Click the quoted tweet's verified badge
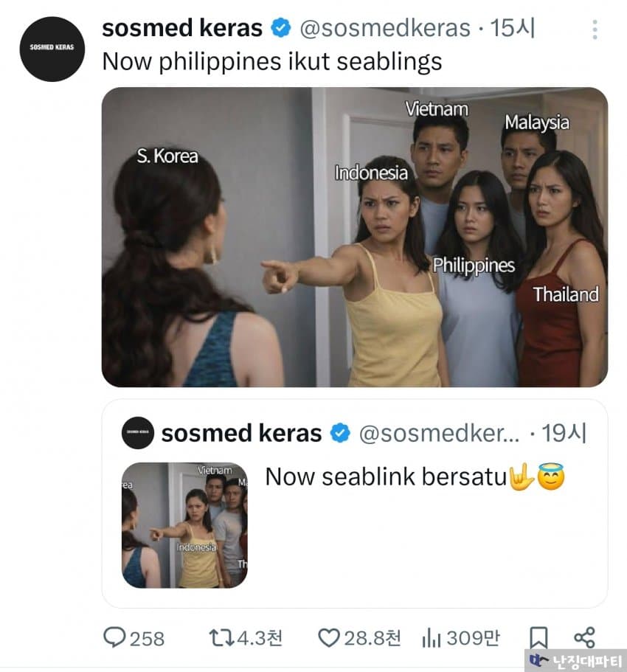 tap(340, 433)
